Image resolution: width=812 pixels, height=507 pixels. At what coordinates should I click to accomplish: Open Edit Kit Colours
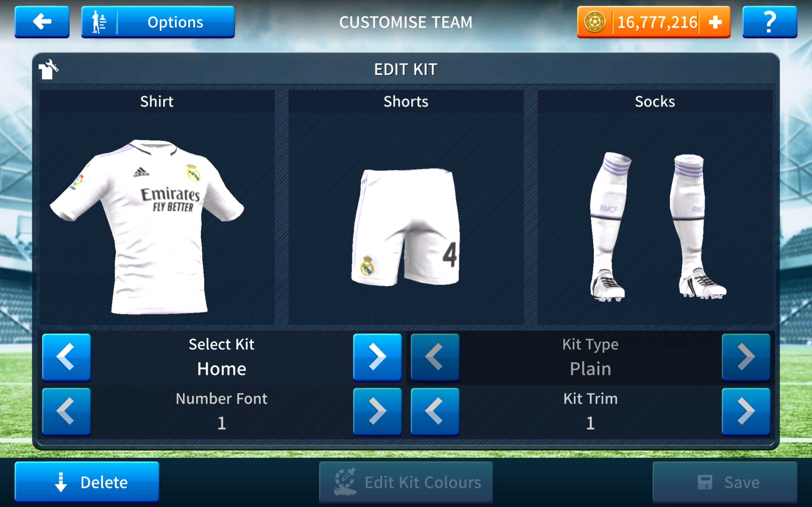[x=406, y=482]
